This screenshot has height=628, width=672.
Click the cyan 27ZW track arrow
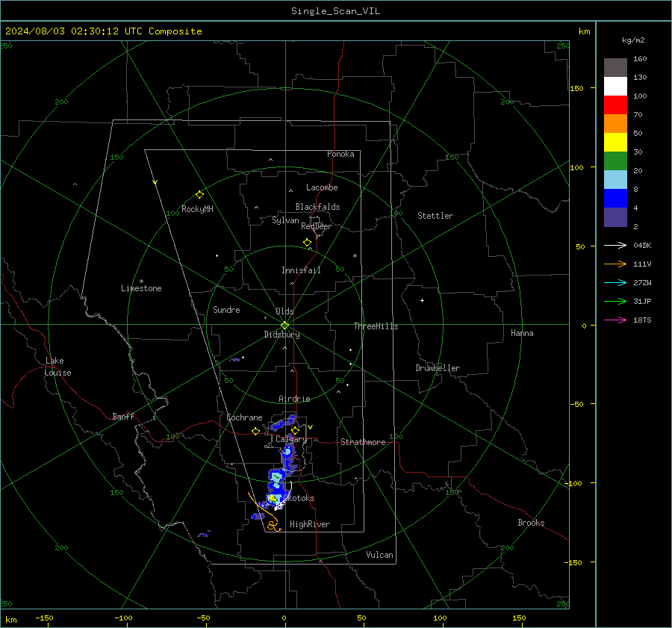[615, 282]
